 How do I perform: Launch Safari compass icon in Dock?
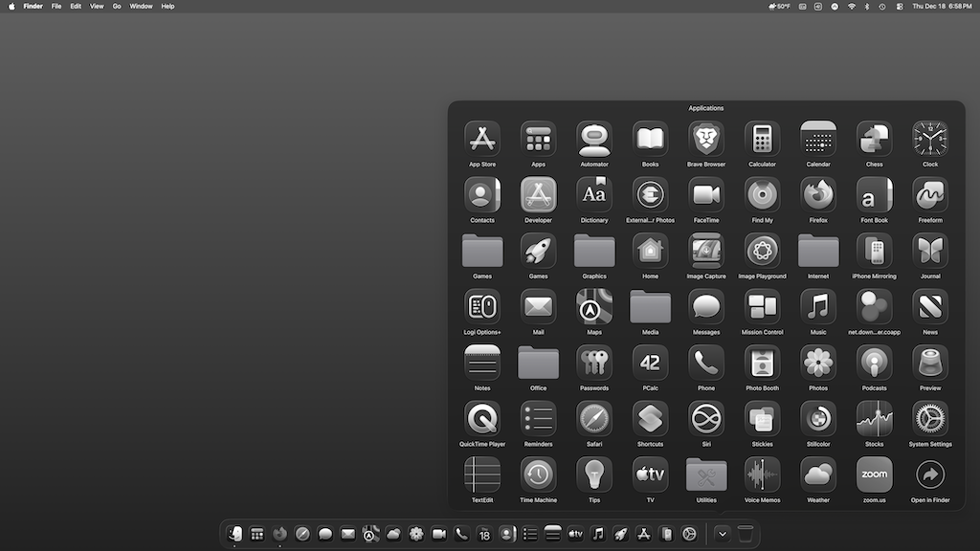point(302,534)
